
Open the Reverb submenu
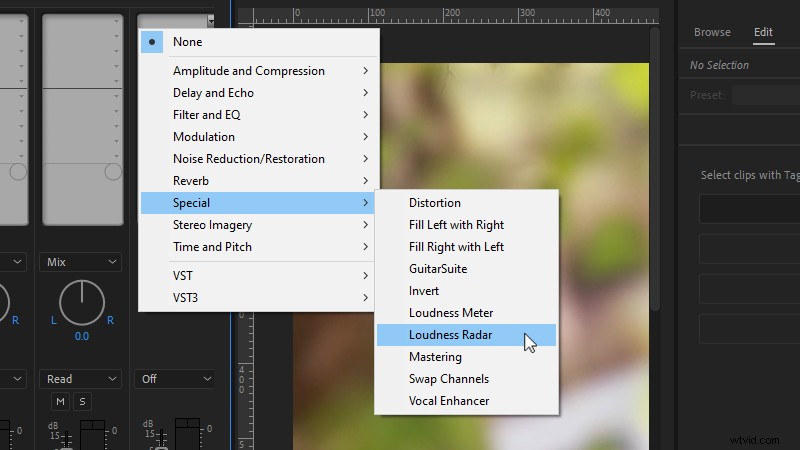tap(259, 181)
